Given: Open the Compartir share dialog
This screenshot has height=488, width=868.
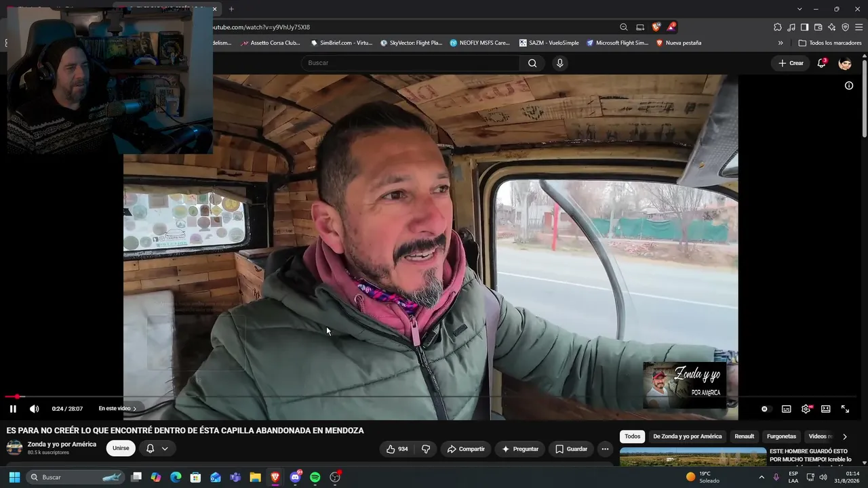Looking at the screenshot, I should pyautogui.click(x=466, y=449).
